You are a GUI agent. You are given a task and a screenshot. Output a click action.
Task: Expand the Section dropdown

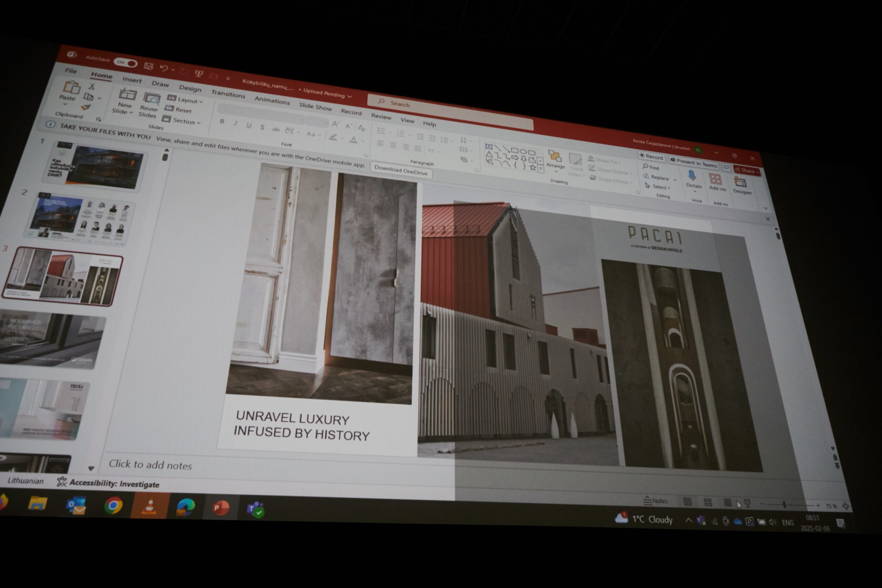(x=182, y=120)
